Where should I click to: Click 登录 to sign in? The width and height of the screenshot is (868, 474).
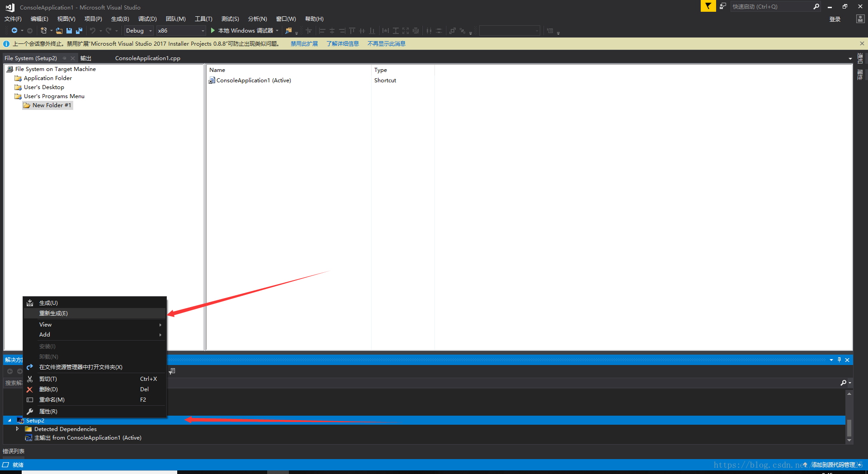[835, 19]
